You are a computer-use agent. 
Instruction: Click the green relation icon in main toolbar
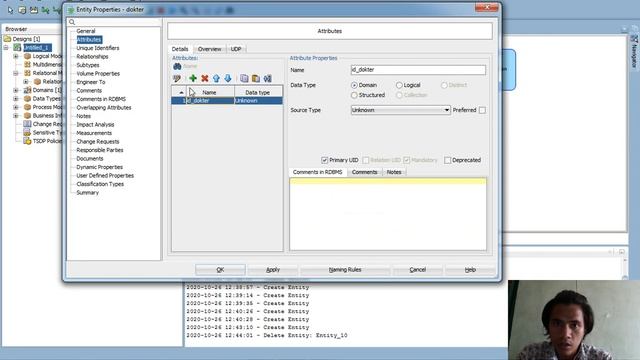pyautogui.click(x=45, y=10)
